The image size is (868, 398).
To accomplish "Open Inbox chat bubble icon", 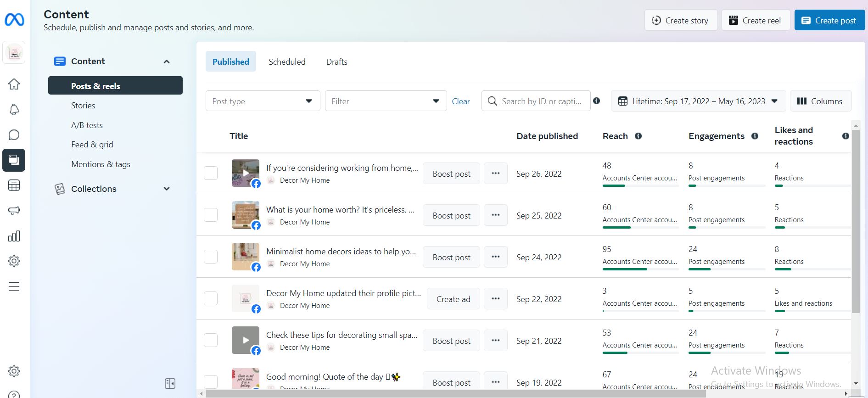I will pos(14,135).
